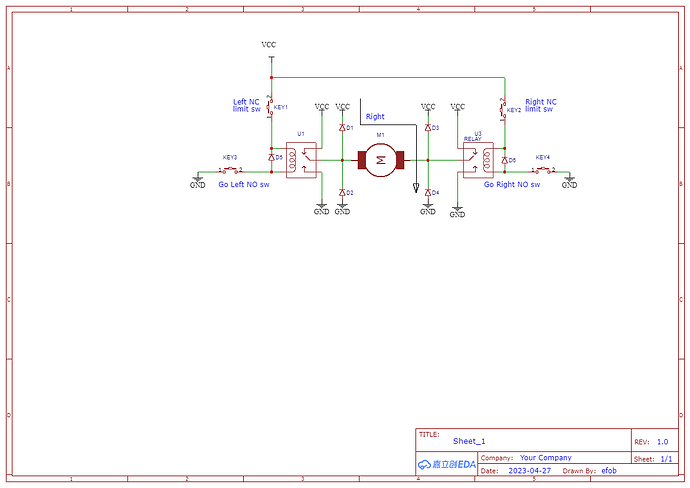This screenshot has width=690, height=488.
Task: Click the "Left NC limit sw" annotation
Action: [247, 106]
